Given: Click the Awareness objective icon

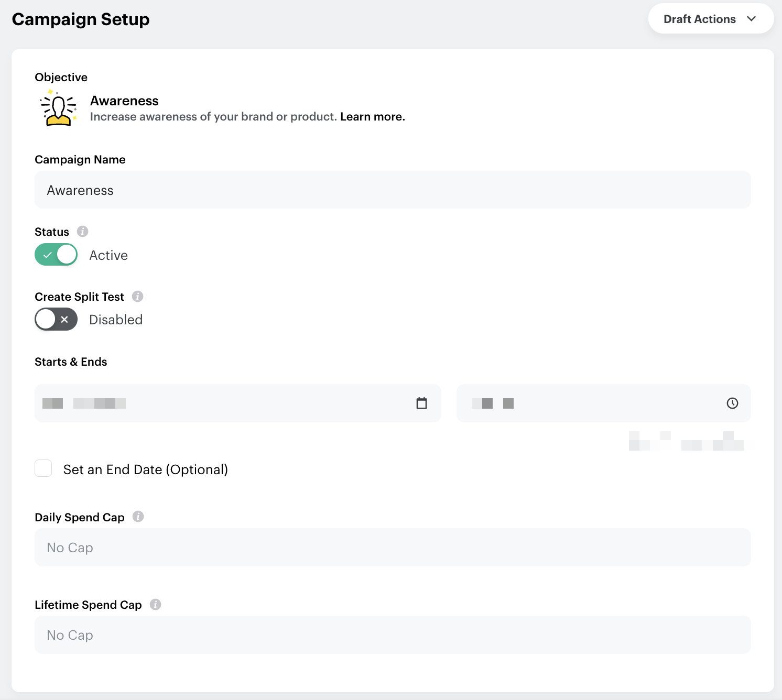Looking at the screenshot, I should click(x=59, y=108).
